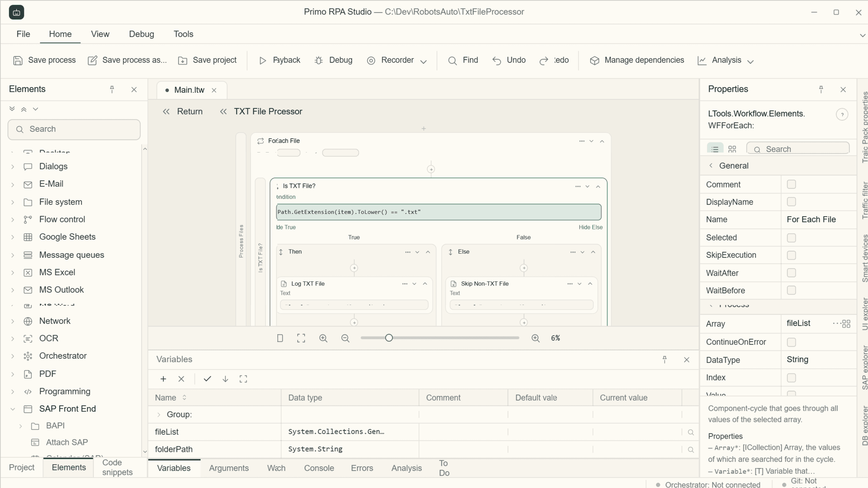
Task: Click Return breadcrumb link
Action: click(x=190, y=111)
